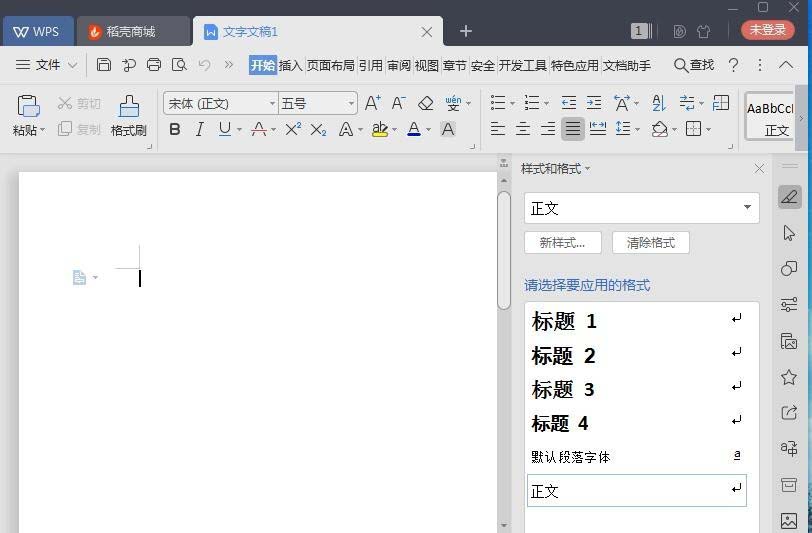812x533 pixels.
Task: Click the Sort A-Z icon
Action: pos(659,103)
